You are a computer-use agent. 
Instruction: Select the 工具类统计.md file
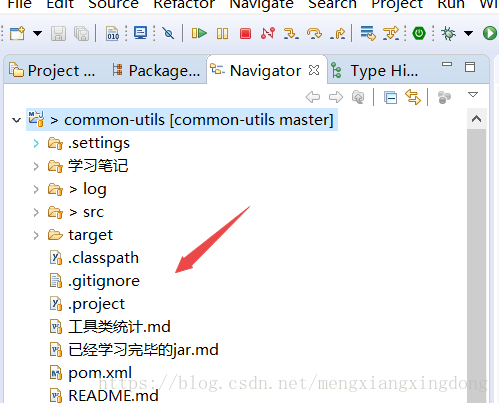coord(110,327)
